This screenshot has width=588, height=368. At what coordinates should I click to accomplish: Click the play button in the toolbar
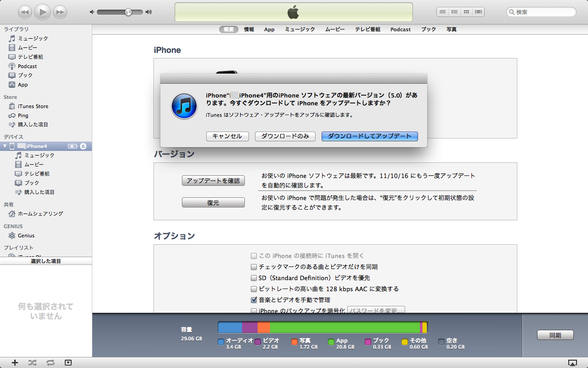(42, 12)
